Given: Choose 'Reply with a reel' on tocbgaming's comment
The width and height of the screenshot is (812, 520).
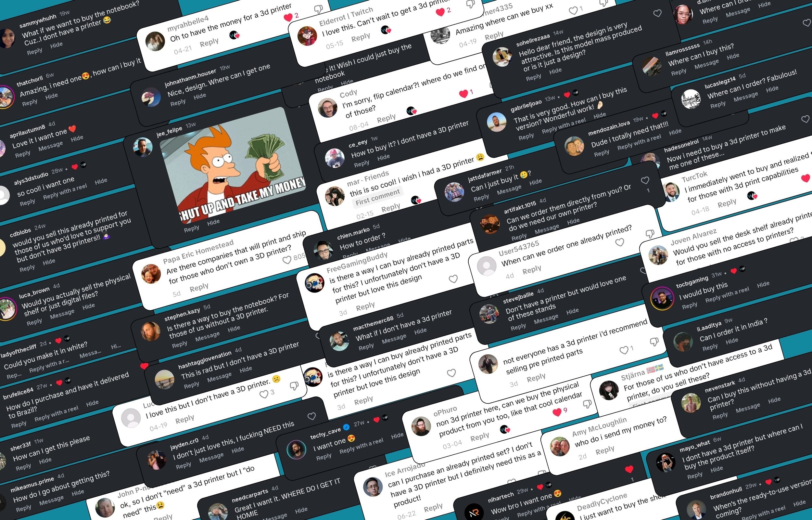Looking at the screenshot, I should (727, 295).
